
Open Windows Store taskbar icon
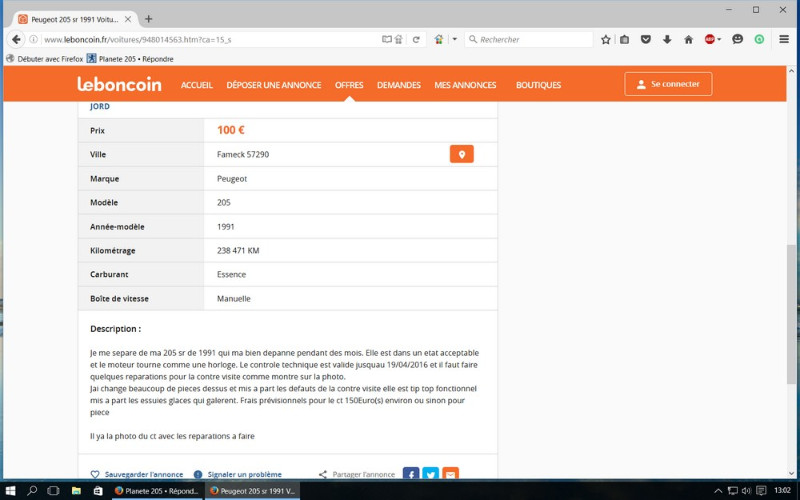(x=98, y=490)
